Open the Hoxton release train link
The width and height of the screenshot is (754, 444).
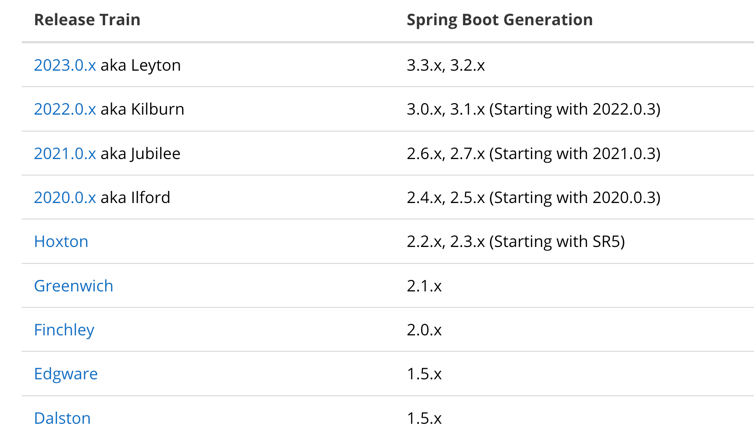tap(61, 242)
